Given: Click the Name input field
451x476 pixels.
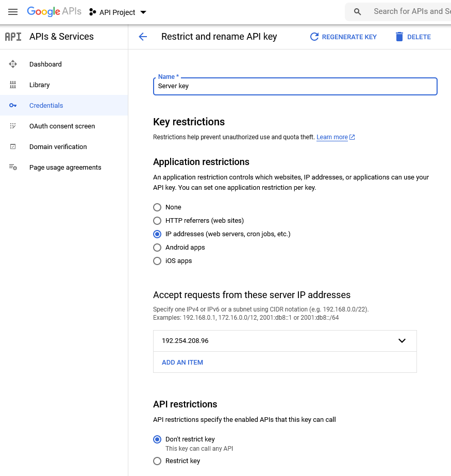Looking at the screenshot, I should [x=295, y=86].
